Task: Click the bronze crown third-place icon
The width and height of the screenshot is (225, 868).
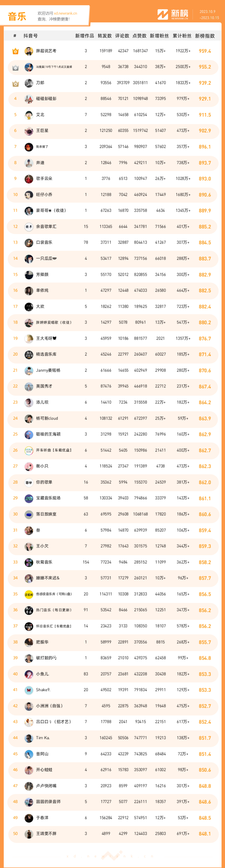Action: tap(15, 83)
